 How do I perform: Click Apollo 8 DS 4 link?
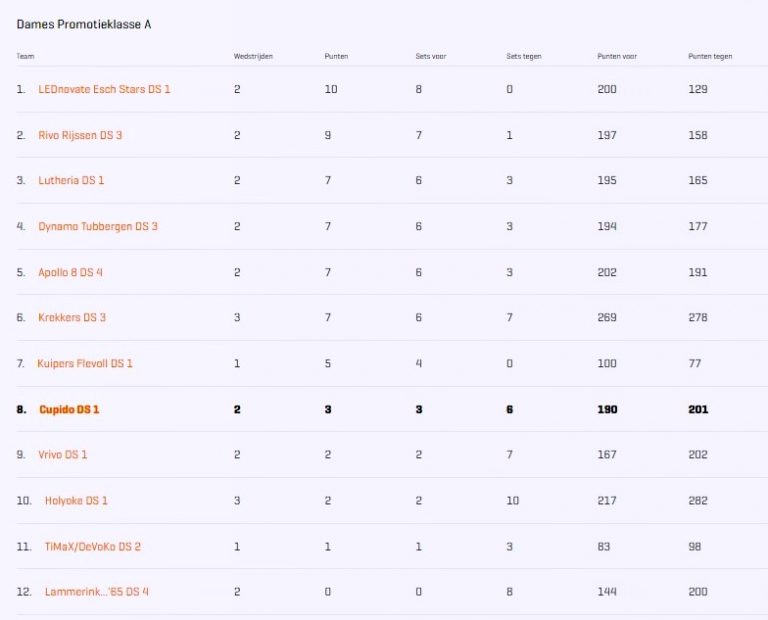tap(70, 272)
